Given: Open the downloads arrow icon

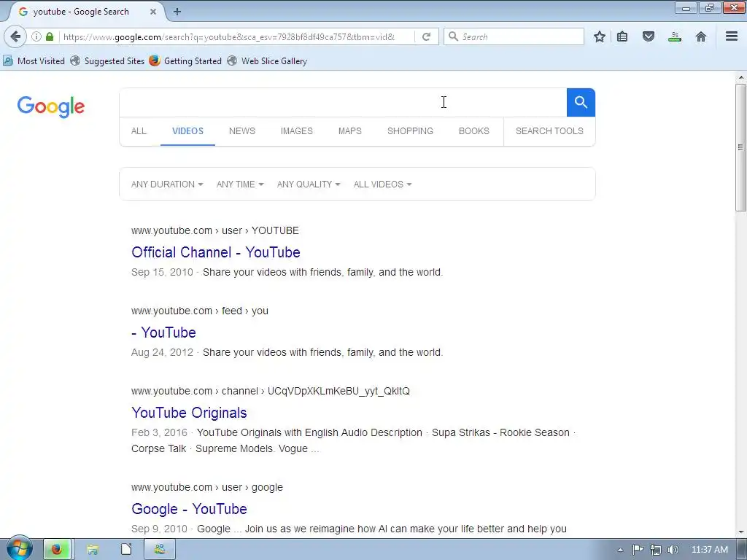Looking at the screenshot, I should [675, 36].
